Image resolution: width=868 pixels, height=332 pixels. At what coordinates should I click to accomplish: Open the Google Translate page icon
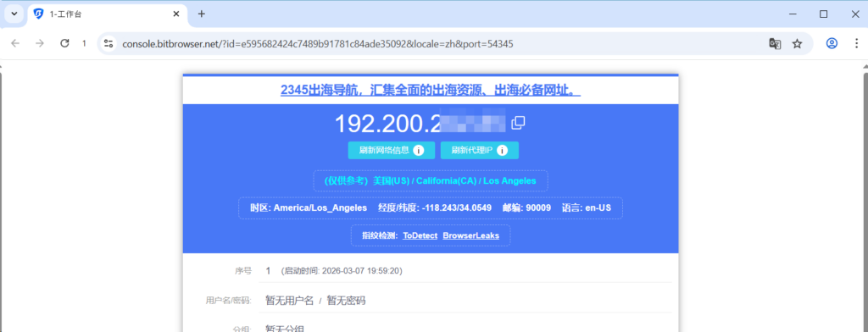775,44
